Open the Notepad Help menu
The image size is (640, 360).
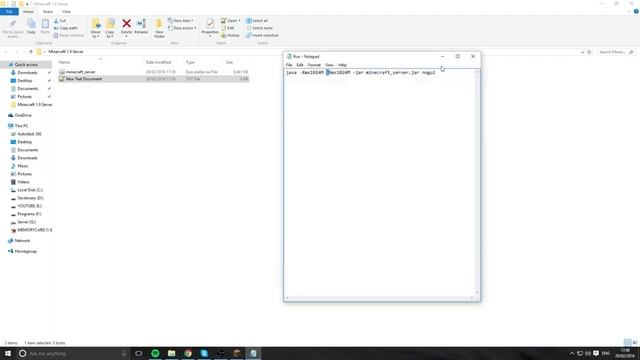342,65
